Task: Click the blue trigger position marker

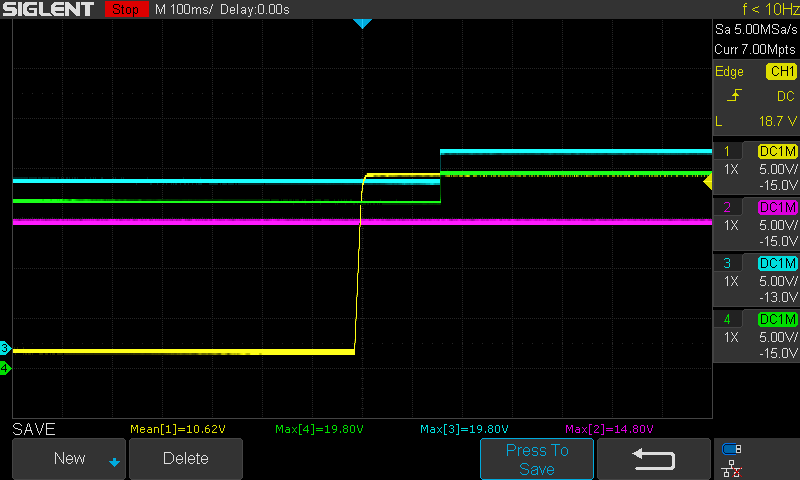Action: [362, 23]
